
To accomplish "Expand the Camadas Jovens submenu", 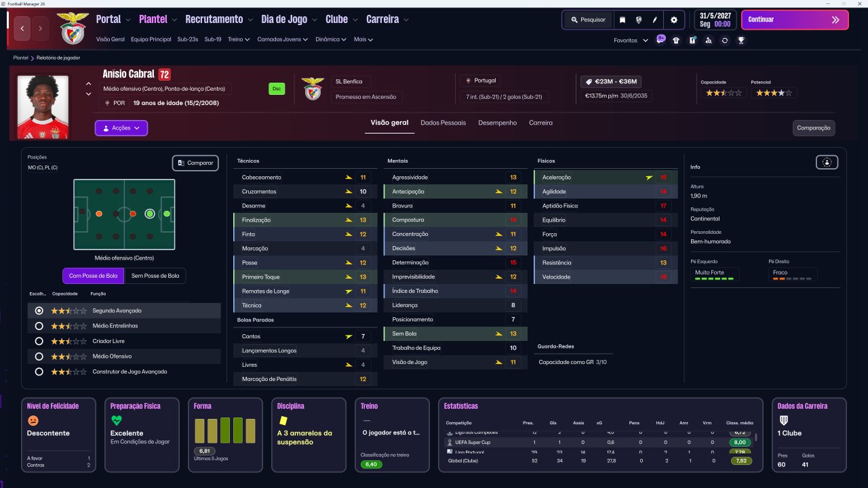I will point(283,39).
